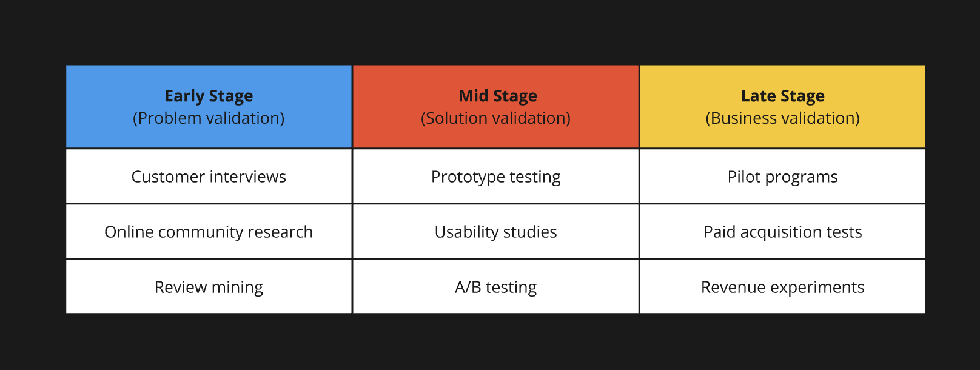The image size is (980, 370).
Task: Click the Problem validation subtitle text
Action: [x=209, y=118]
